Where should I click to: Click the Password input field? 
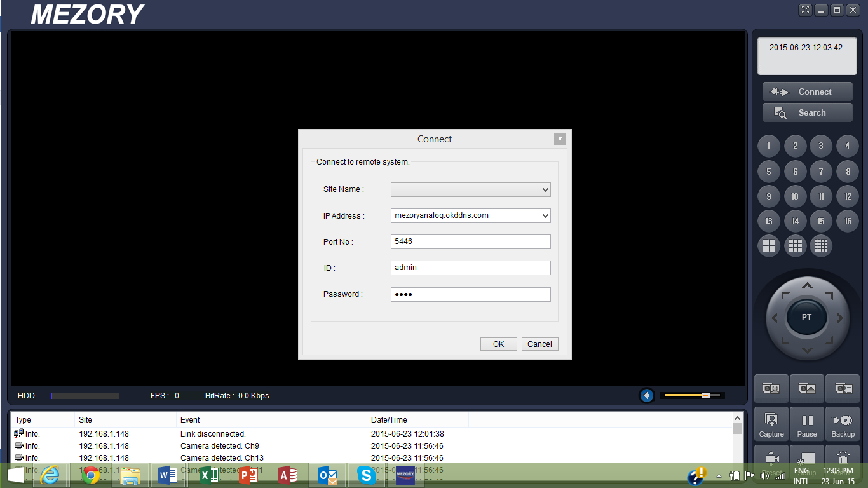coord(471,294)
